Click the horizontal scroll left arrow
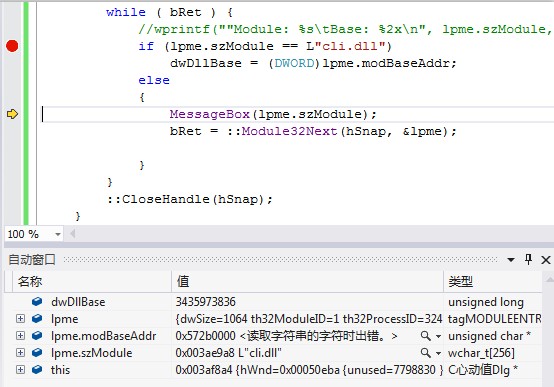Screen dimensions: 554x387 73,234
